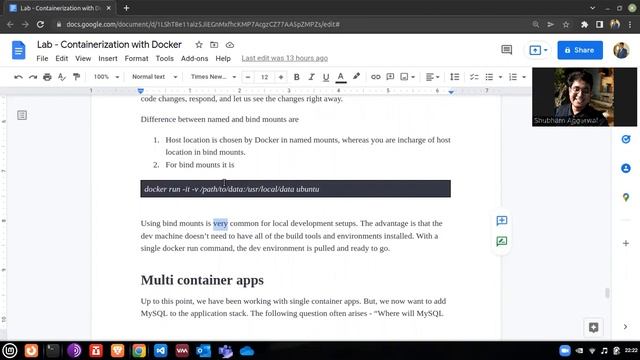Toggle Bold formatting
Screen dimensions: 640x360
297,77
